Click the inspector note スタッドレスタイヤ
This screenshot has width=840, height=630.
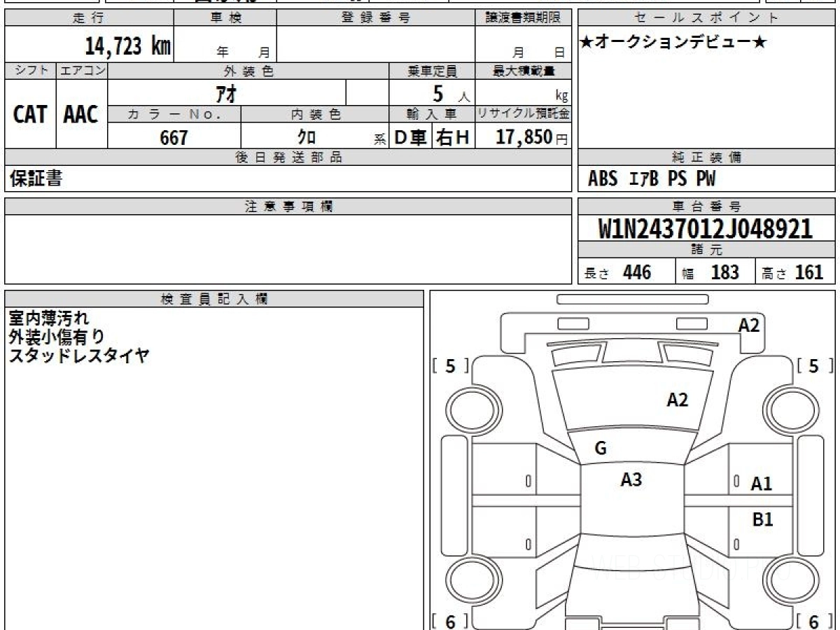pos(79,356)
